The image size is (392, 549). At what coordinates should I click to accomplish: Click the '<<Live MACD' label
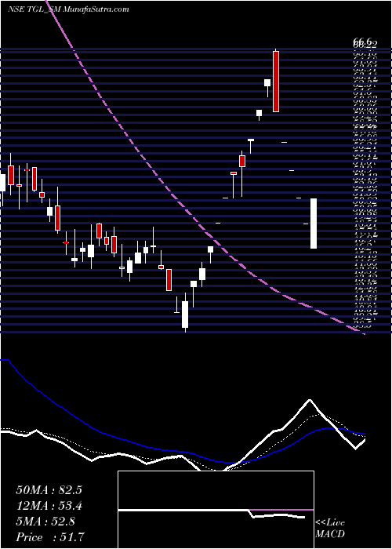tap(330, 529)
